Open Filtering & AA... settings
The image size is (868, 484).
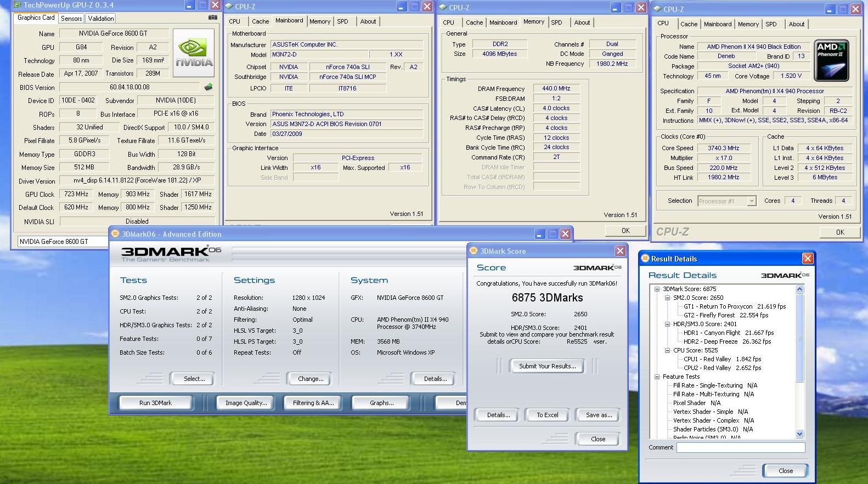point(313,403)
